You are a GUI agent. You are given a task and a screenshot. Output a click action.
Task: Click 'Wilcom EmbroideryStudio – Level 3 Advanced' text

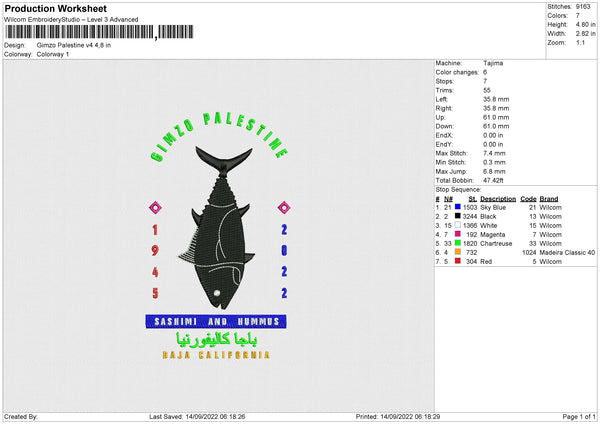point(71,20)
